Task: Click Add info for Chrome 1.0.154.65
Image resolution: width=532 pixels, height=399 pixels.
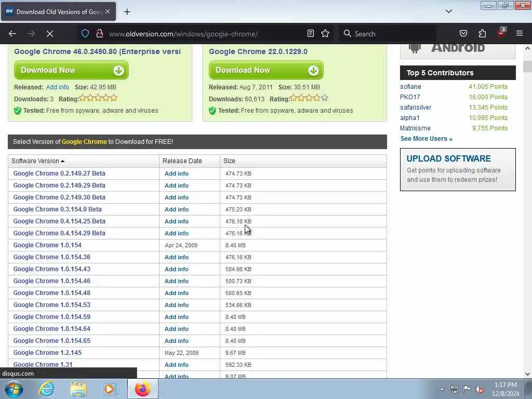Action: [177, 341]
